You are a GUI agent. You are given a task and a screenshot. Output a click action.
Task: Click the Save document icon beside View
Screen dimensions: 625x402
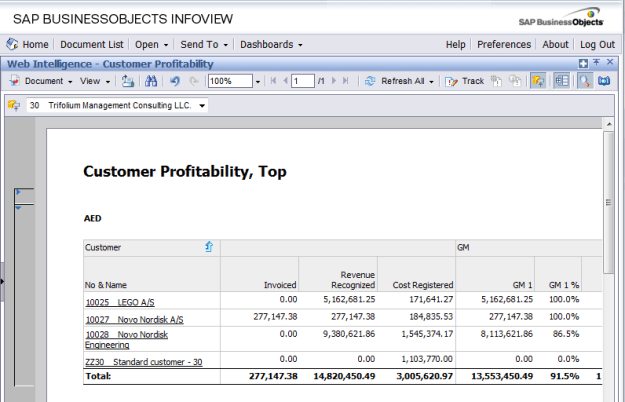coord(128,81)
